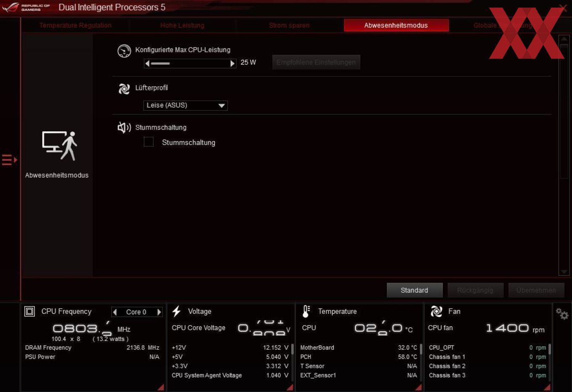
Task: Click the main panel scroll-up arrow
Action: 564,40
